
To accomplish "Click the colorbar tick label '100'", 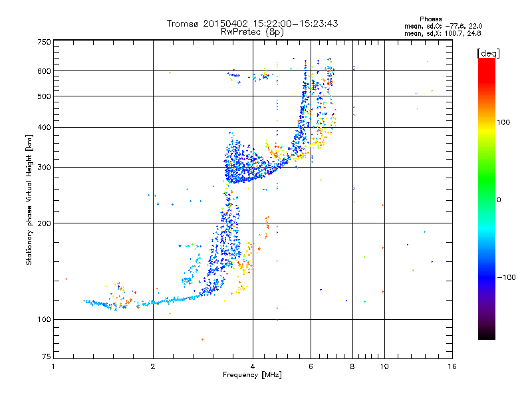I will click(x=503, y=122).
